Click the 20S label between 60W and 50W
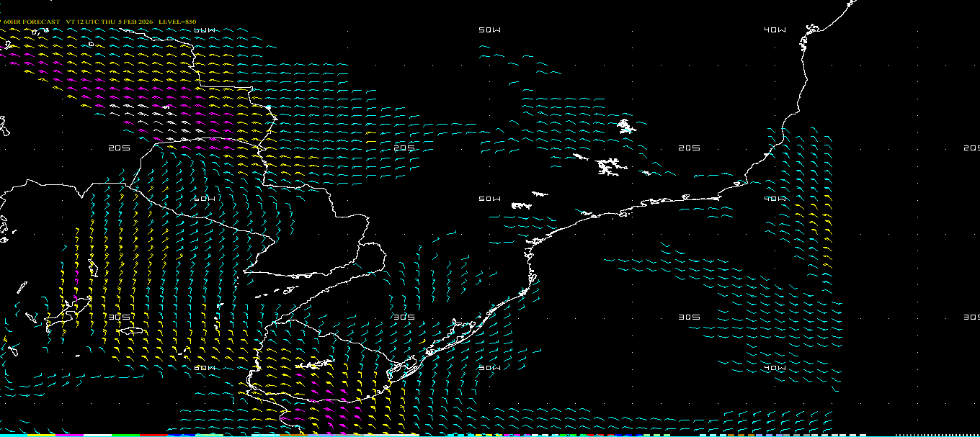This screenshot has width=980, height=437. [404, 148]
